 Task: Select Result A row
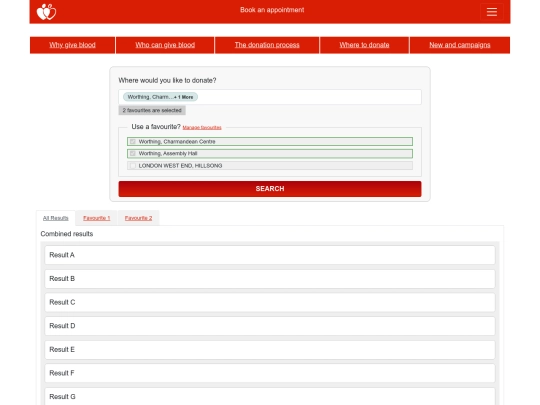(270, 255)
